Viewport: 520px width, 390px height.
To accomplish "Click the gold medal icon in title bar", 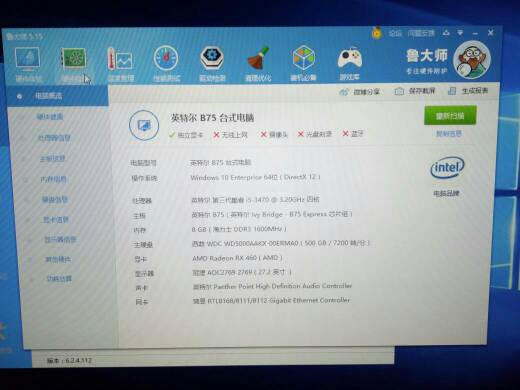I will point(377,33).
